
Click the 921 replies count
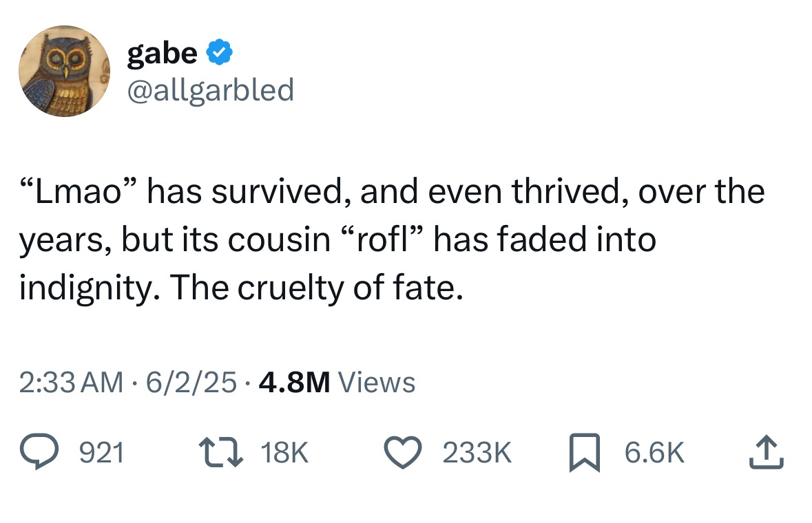pos(103,453)
